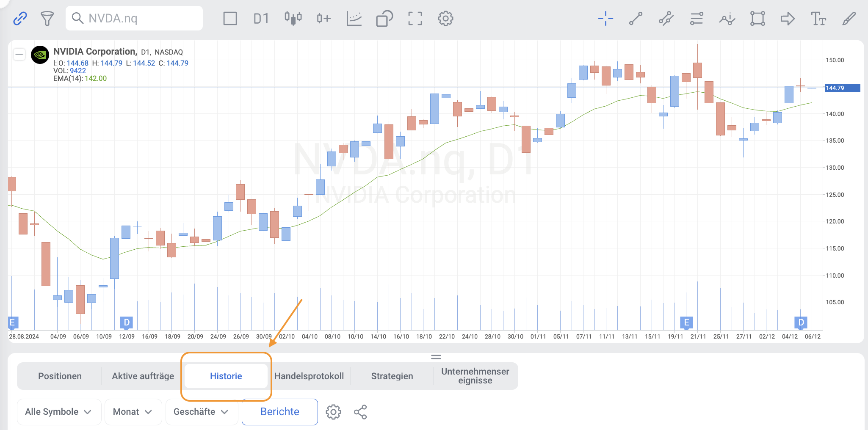
Task: Select the brush freehand drawing tool
Action: click(x=849, y=19)
